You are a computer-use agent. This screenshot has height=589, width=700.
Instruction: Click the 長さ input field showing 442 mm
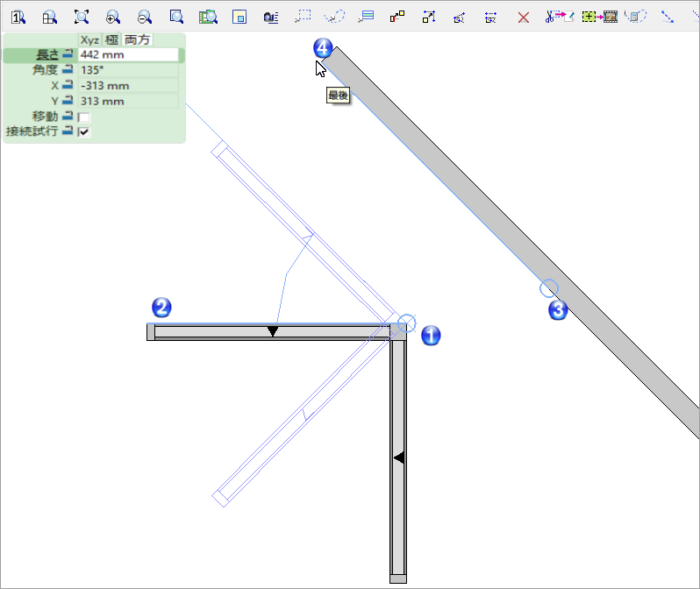(x=128, y=55)
